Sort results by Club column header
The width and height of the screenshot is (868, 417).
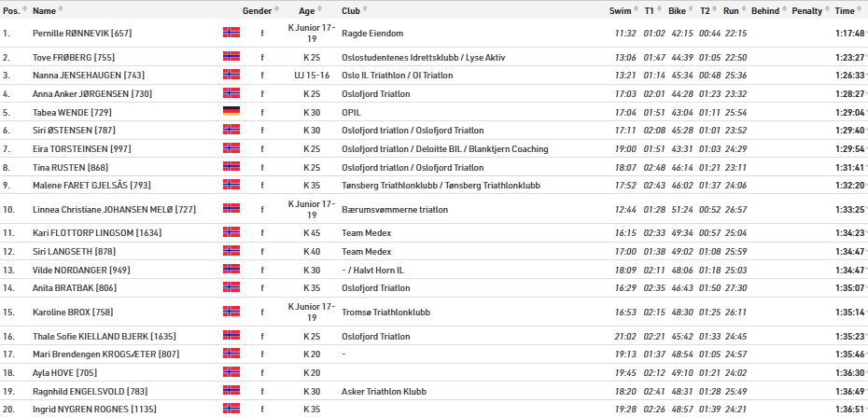[351, 11]
